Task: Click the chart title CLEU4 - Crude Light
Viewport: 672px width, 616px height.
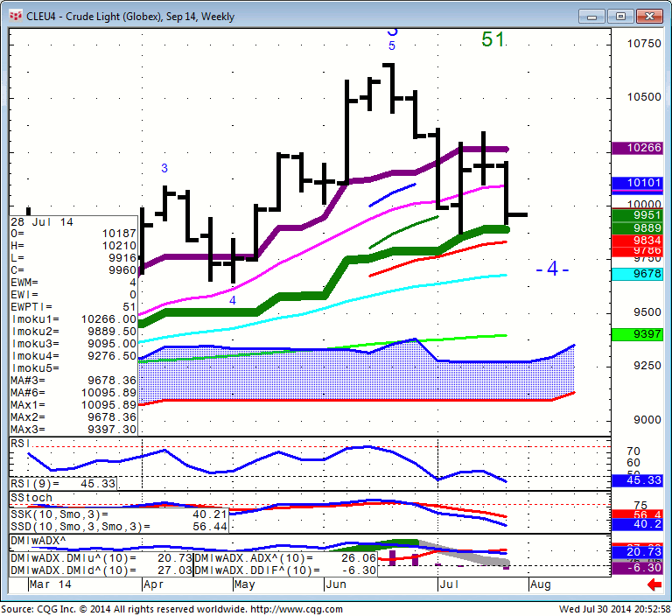Action: click(x=130, y=17)
